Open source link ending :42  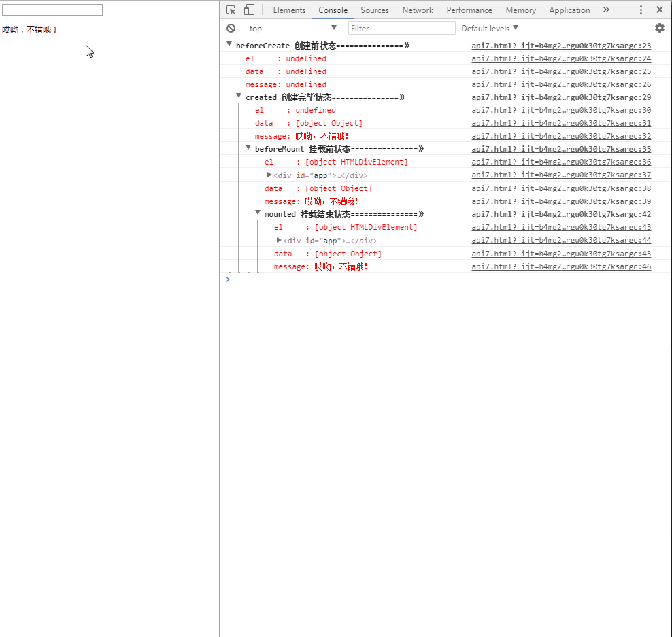(x=561, y=214)
